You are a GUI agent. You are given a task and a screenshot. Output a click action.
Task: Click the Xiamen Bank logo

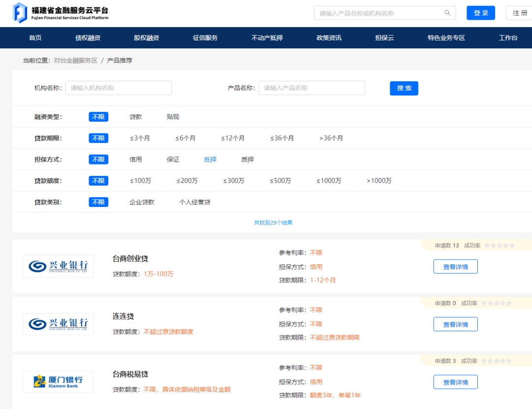pos(59,382)
